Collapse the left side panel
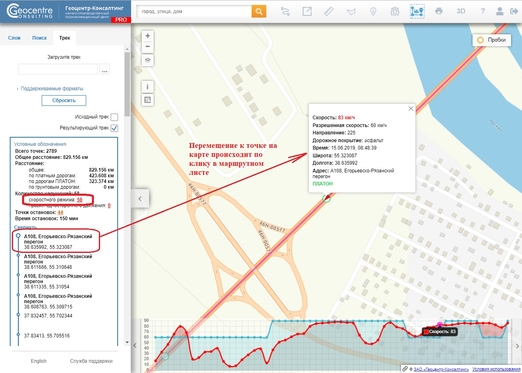 tap(140, 199)
